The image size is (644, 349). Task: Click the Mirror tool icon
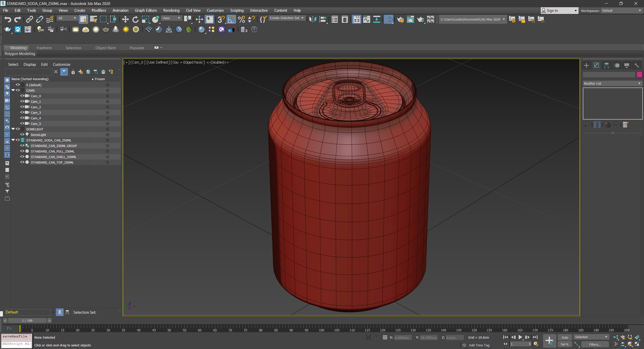click(312, 19)
